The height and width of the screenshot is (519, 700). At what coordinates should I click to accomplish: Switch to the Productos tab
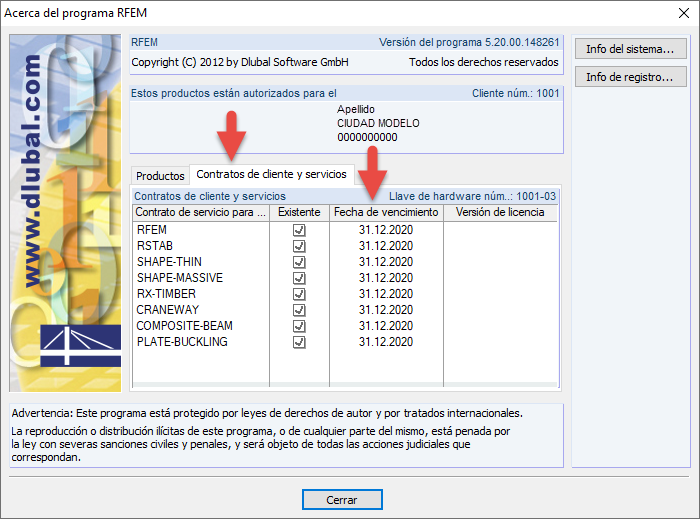(x=160, y=176)
